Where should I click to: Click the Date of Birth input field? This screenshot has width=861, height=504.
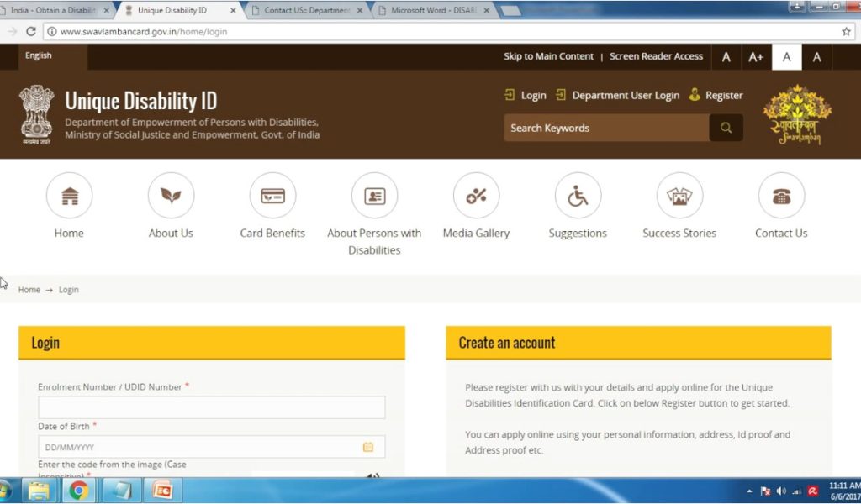212,447
